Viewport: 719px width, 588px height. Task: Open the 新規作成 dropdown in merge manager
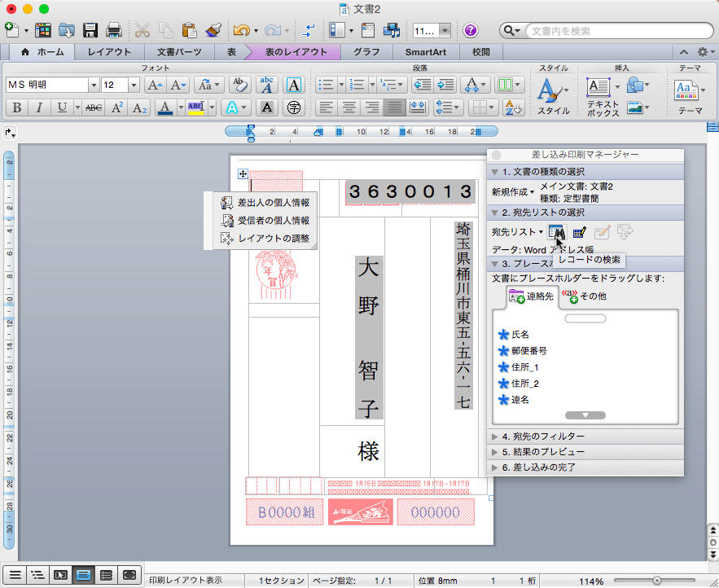click(x=513, y=192)
